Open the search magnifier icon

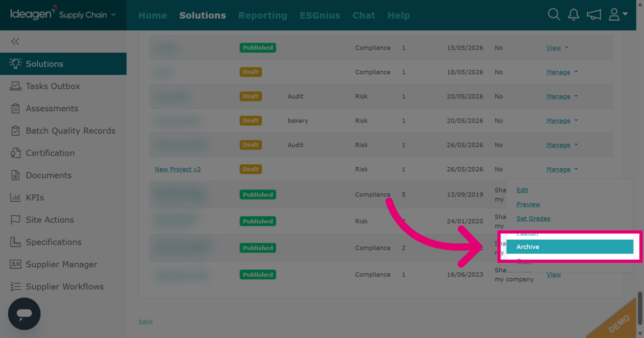pyautogui.click(x=554, y=14)
